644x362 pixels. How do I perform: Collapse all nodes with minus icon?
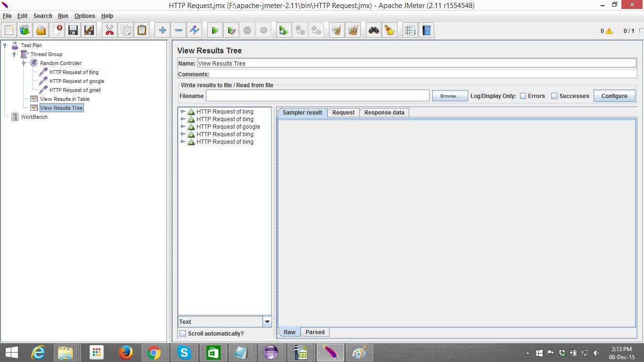coord(179,31)
